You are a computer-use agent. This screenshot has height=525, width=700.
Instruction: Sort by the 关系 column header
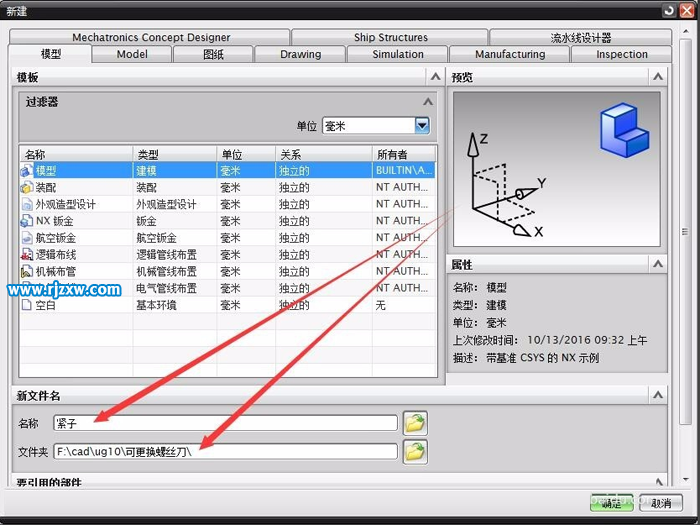(324, 154)
